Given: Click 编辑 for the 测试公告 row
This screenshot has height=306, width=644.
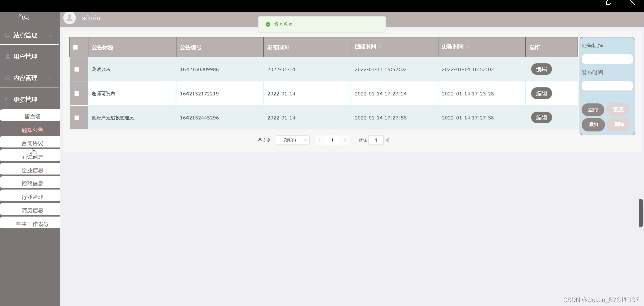Looking at the screenshot, I should tap(541, 69).
